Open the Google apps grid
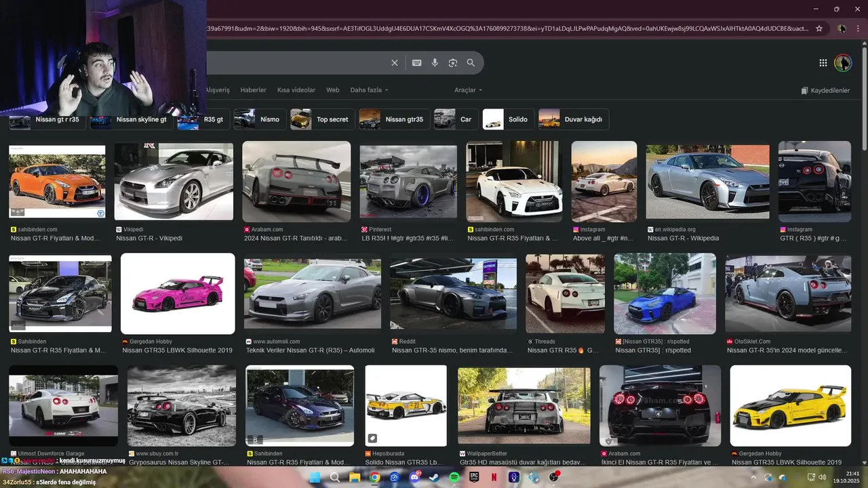Viewport: 868px width, 488px height. pyautogui.click(x=823, y=63)
